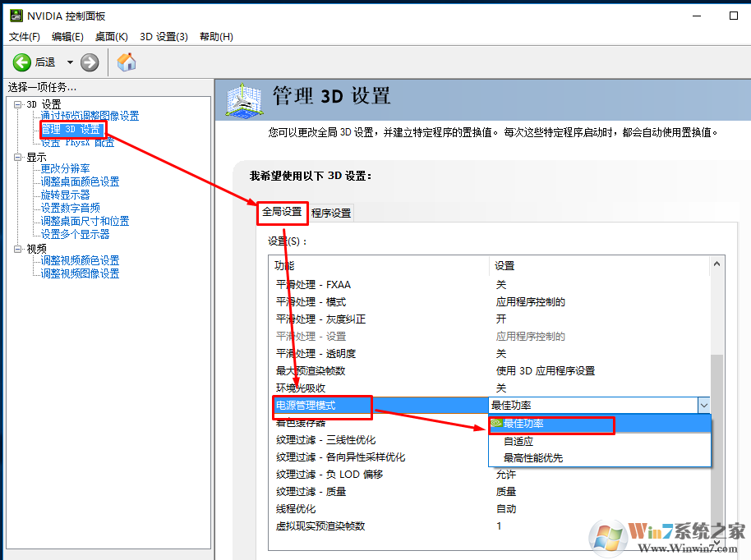Switch to the 程序设置 tab
This screenshot has height=560, width=751.
pyautogui.click(x=331, y=213)
